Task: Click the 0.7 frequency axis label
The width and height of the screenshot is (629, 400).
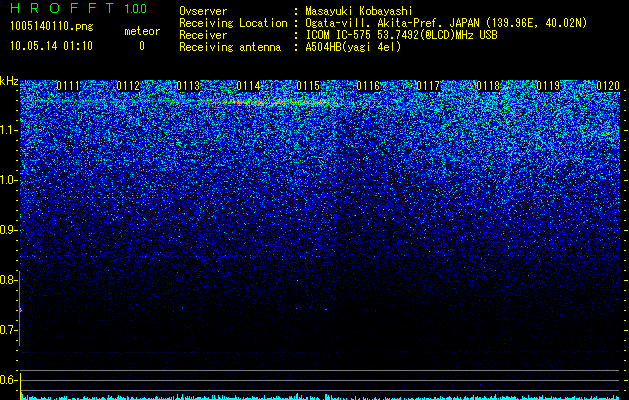Action: click(8, 330)
